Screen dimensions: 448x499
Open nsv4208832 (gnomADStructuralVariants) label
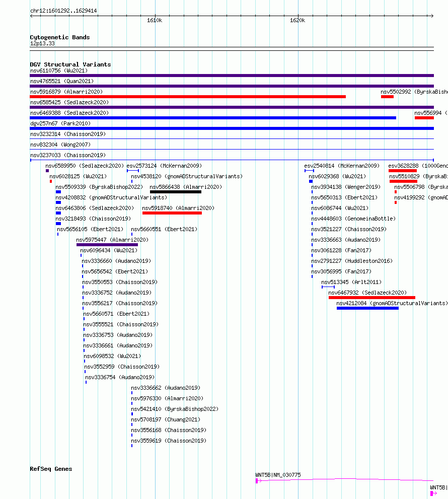[x=111, y=197]
